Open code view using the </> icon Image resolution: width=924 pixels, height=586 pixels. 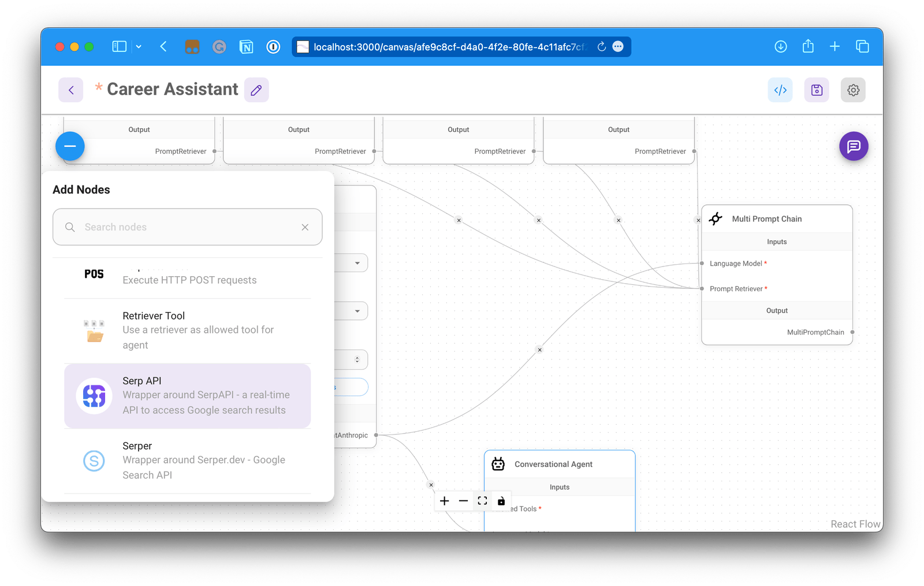pos(780,90)
